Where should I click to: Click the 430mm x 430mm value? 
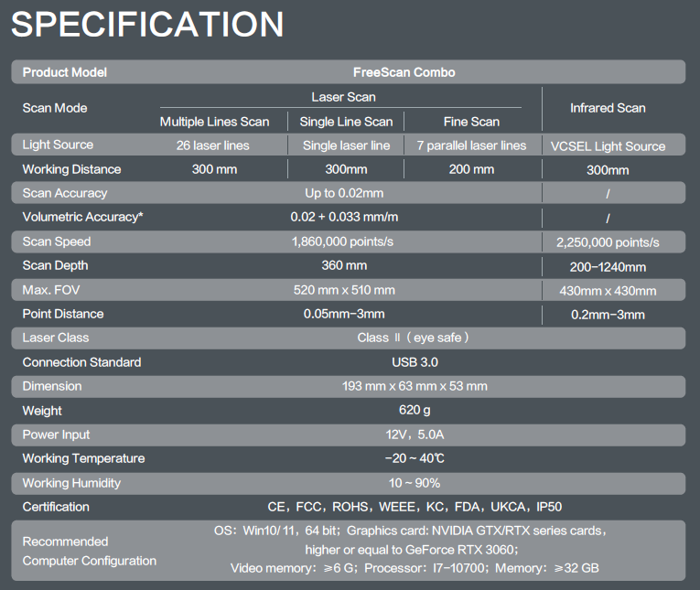tap(608, 291)
